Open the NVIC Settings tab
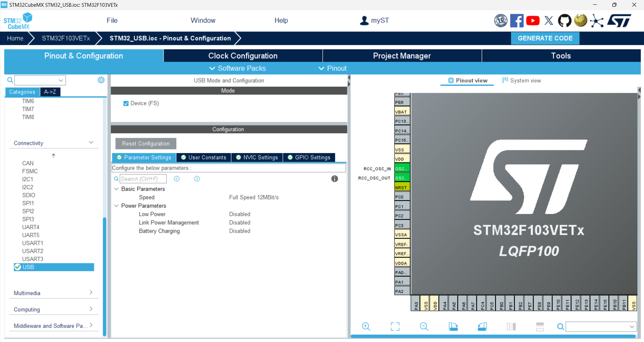The image size is (644, 342). [x=257, y=157]
